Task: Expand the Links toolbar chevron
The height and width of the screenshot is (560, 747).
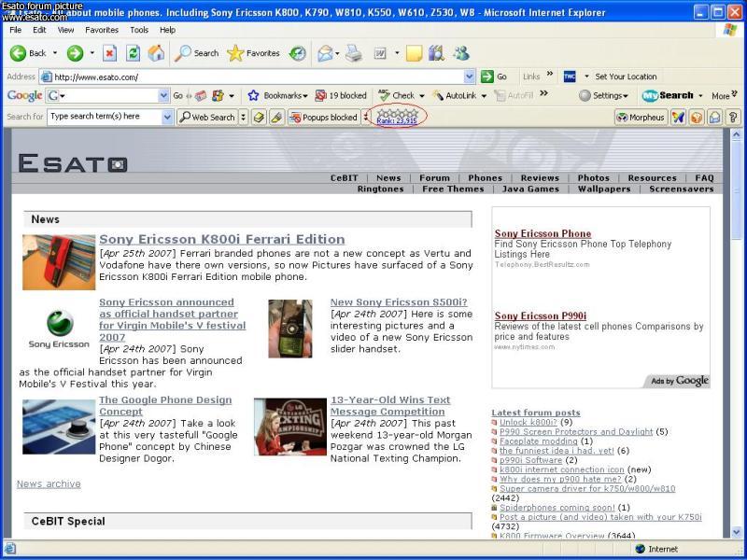Action: tap(550, 75)
